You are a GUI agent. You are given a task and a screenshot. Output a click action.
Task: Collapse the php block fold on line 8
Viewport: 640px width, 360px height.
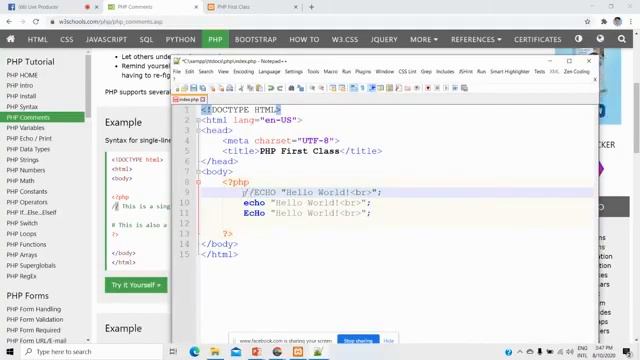coord(198,182)
